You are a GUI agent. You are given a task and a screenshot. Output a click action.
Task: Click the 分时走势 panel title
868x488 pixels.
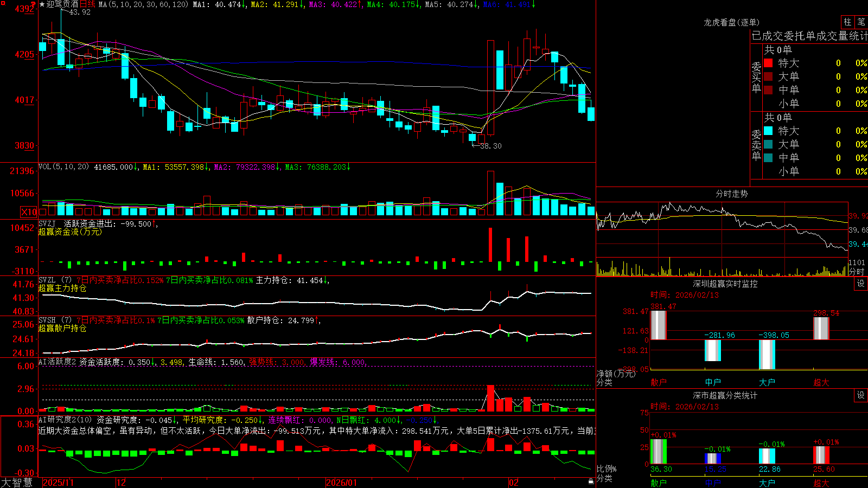pos(731,194)
